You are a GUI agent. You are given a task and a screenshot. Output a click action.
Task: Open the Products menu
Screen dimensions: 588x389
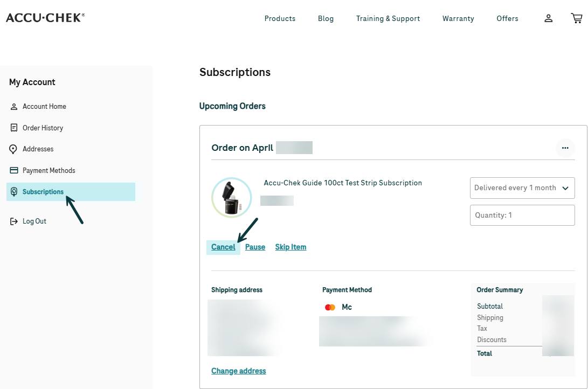(x=280, y=18)
